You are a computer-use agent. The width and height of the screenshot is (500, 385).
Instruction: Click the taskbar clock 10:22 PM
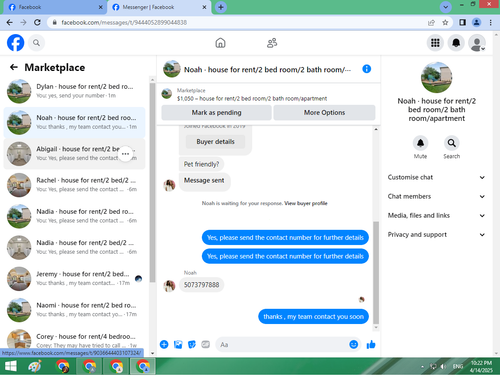pyautogui.click(x=481, y=367)
